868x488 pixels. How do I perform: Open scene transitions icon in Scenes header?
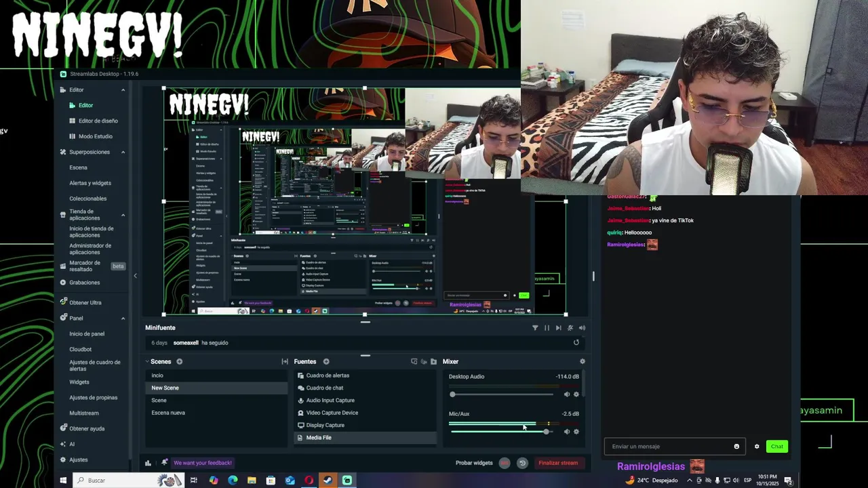coord(285,361)
